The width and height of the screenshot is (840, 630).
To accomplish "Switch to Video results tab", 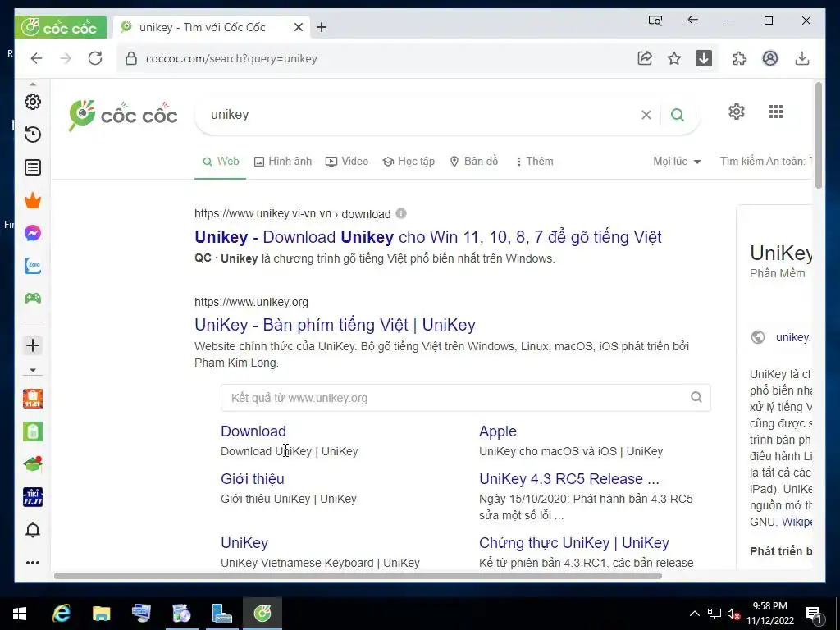I will point(347,162).
